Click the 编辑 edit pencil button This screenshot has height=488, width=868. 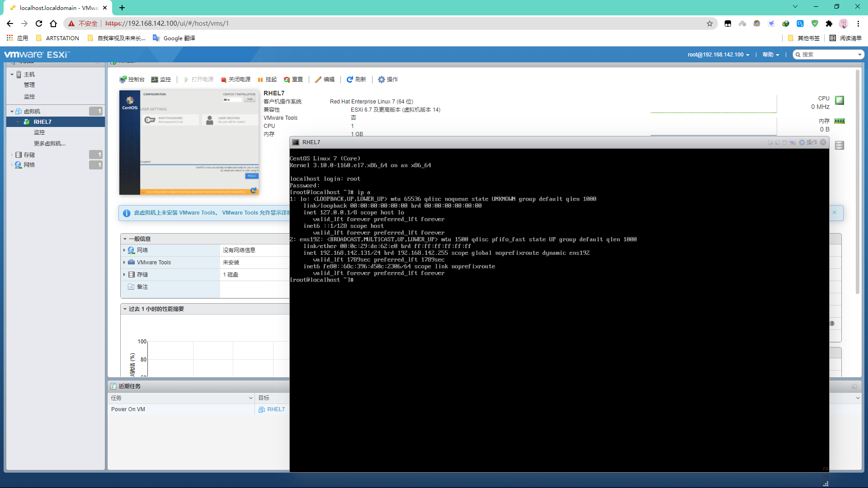325,80
